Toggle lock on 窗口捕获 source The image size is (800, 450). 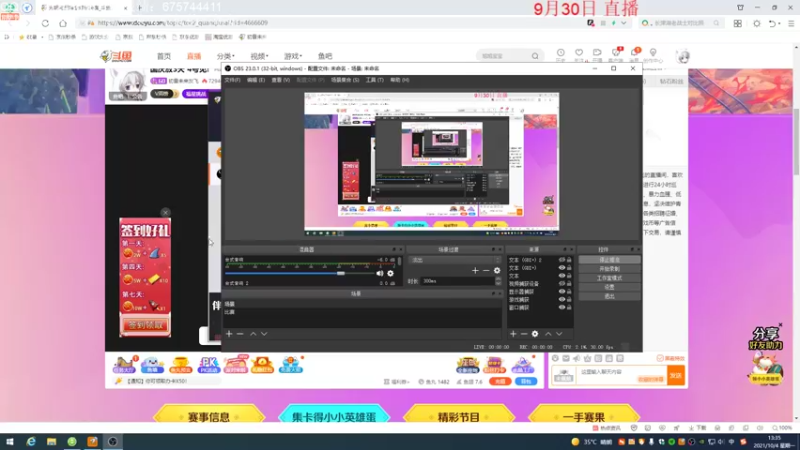569,308
